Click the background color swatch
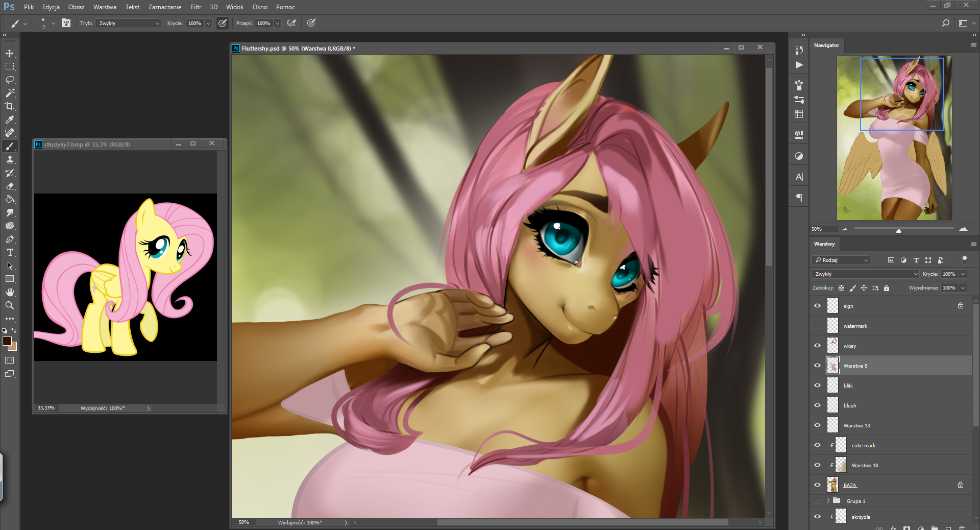 pyautogui.click(x=14, y=347)
